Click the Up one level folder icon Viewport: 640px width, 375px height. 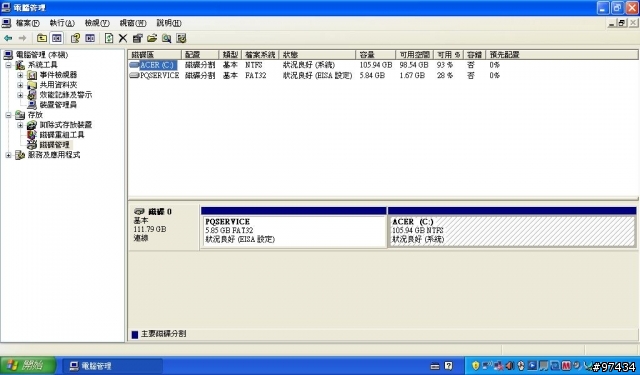42,38
